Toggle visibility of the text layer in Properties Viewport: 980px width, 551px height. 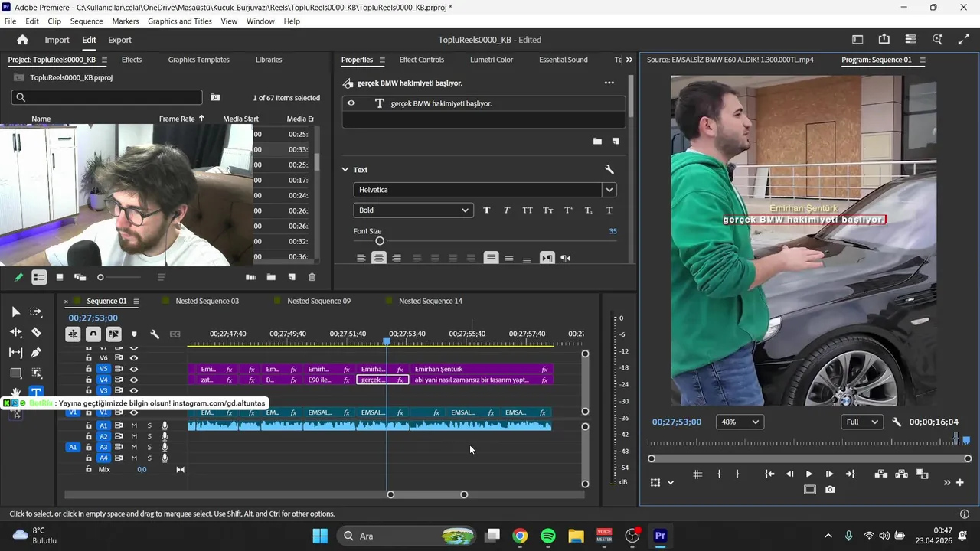pyautogui.click(x=351, y=103)
